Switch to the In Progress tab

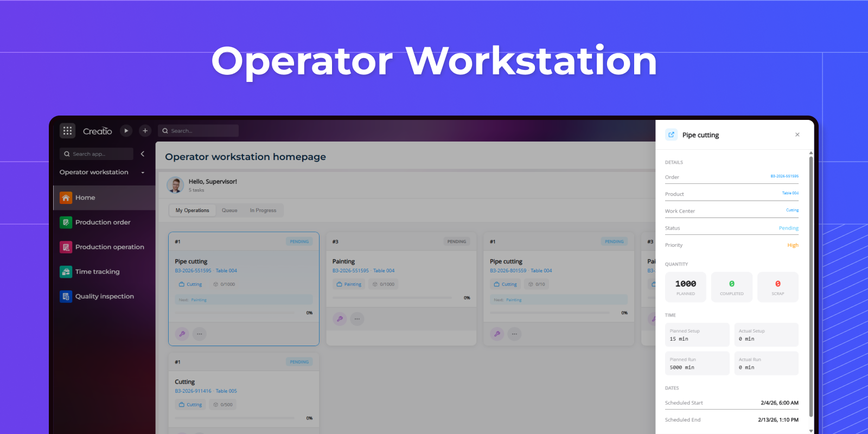263,210
